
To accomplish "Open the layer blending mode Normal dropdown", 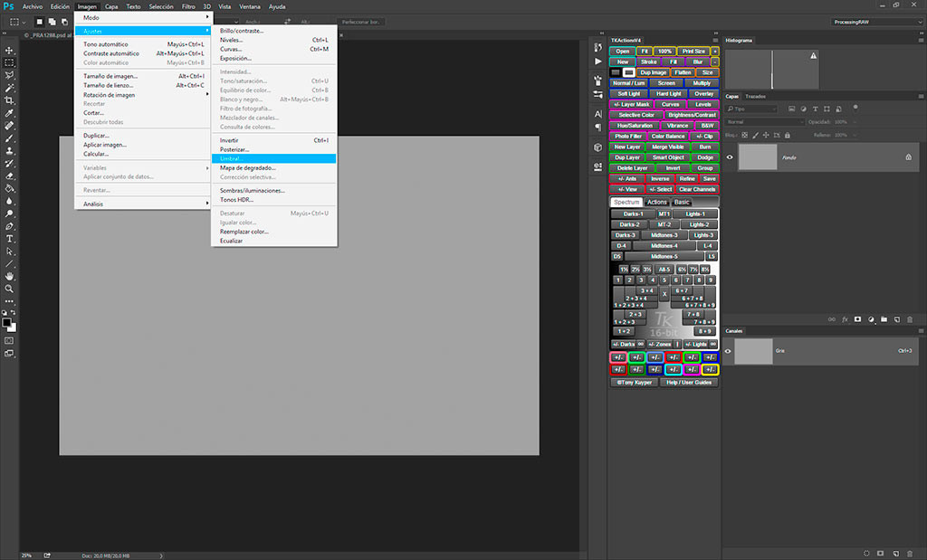I will (x=765, y=121).
